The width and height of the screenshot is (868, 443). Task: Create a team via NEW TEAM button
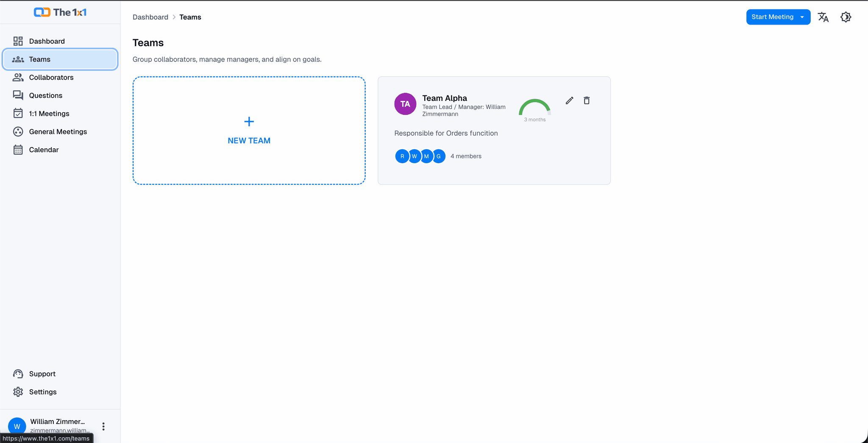249,131
